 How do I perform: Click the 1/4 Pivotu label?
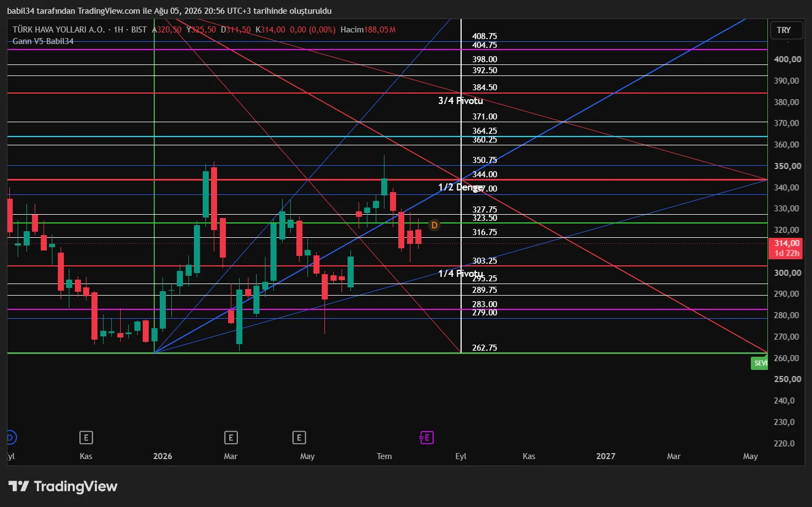click(461, 274)
